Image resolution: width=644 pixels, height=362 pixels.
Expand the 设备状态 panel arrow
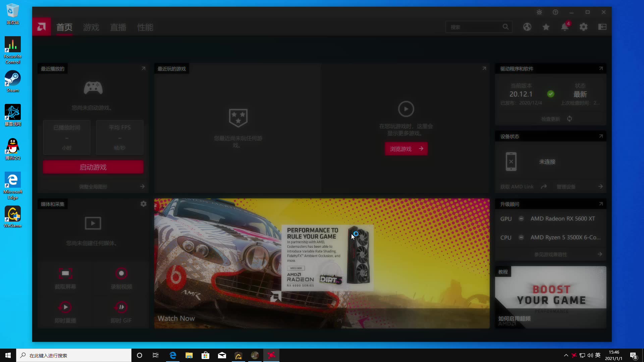[x=601, y=136]
